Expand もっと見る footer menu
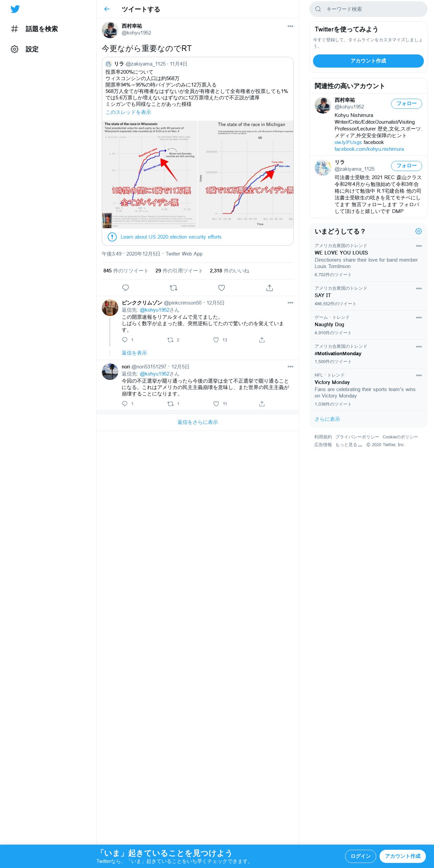The height and width of the screenshot is (868, 434). (349, 445)
